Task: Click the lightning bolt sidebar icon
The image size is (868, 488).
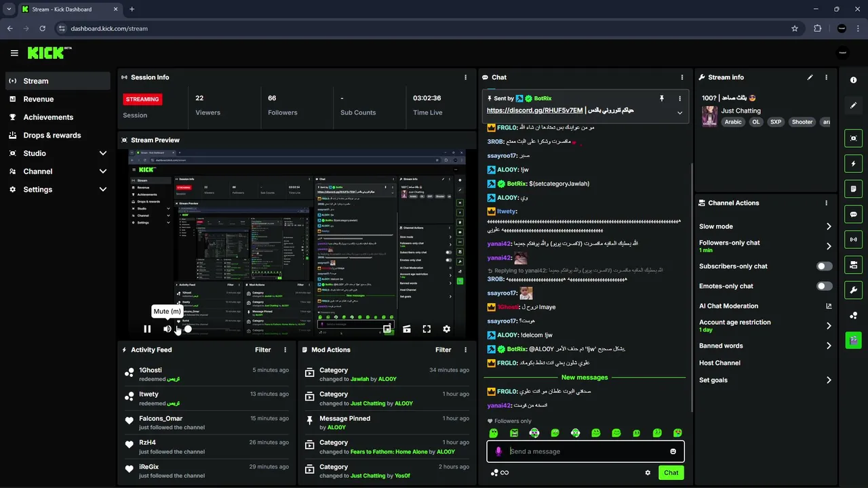Action: tap(853, 163)
